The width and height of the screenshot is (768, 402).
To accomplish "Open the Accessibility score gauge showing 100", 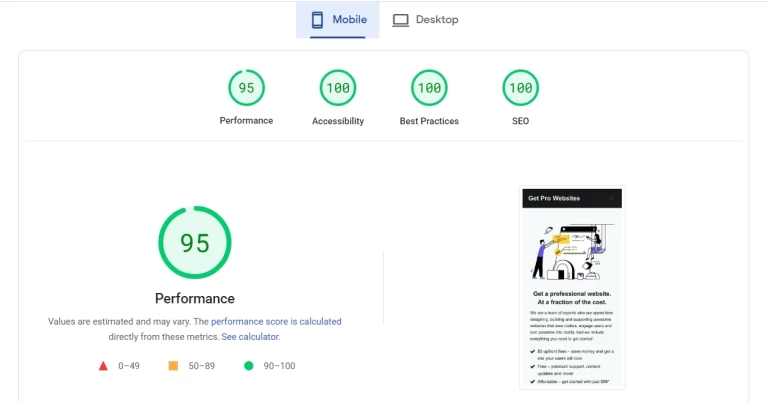I will tap(338, 88).
